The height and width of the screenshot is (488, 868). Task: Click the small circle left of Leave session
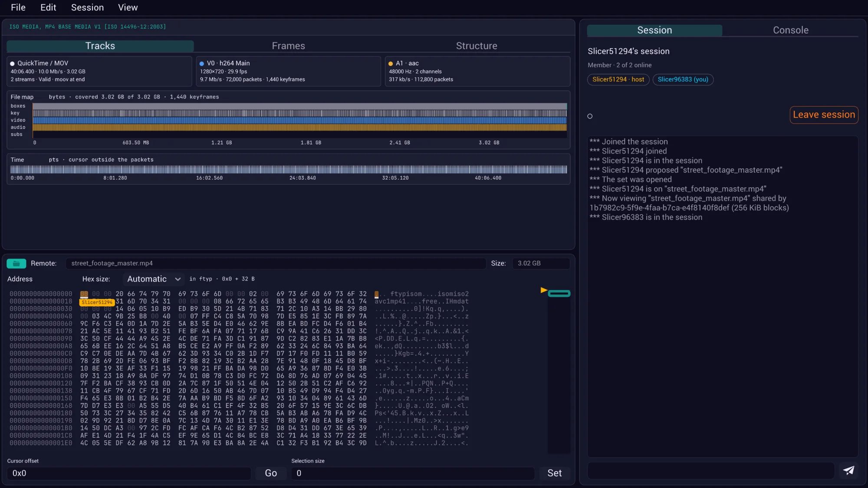(x=590, y=116)
